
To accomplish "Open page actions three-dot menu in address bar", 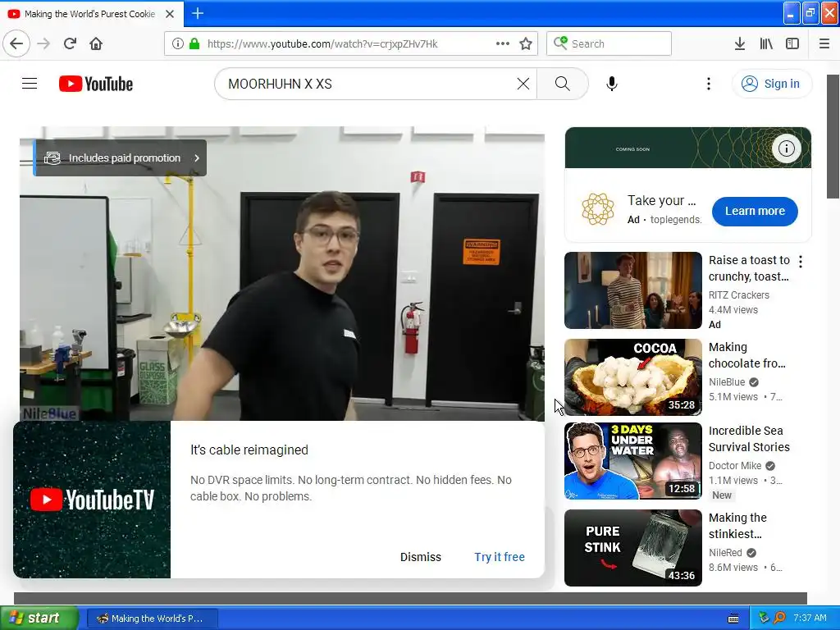I will point(503,43).
